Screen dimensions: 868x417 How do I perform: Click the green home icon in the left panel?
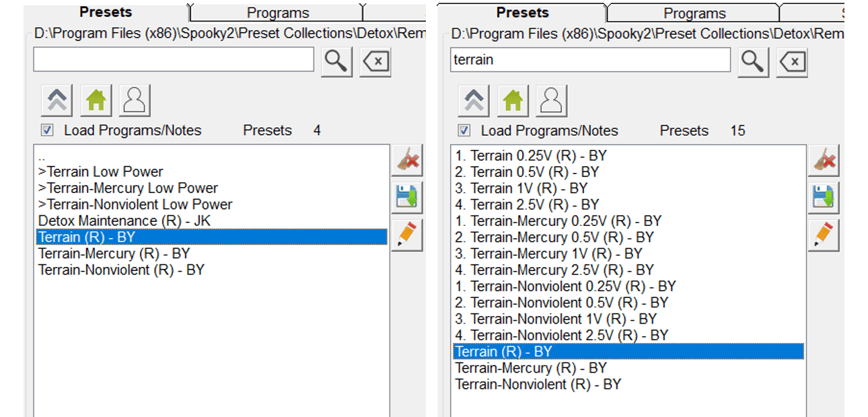[96, 101]
